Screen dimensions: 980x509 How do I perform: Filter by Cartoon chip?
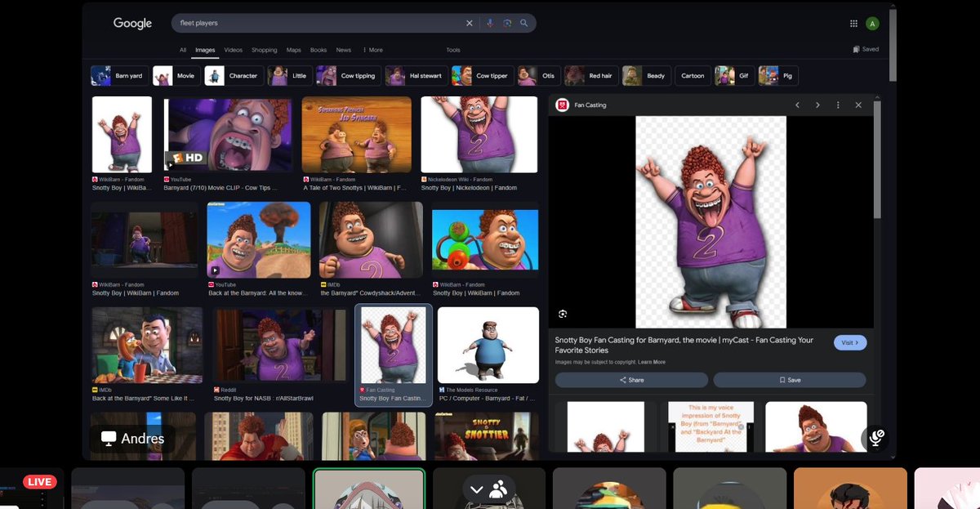point(693,76)
